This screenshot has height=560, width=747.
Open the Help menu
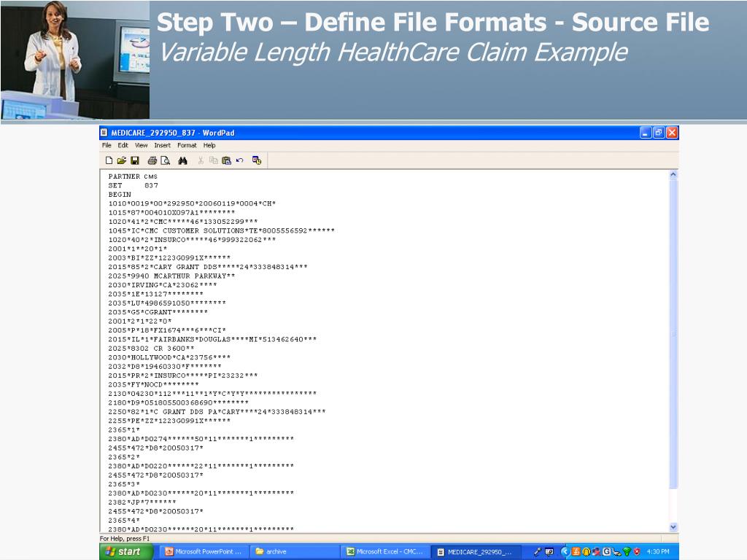click(209, 145)
